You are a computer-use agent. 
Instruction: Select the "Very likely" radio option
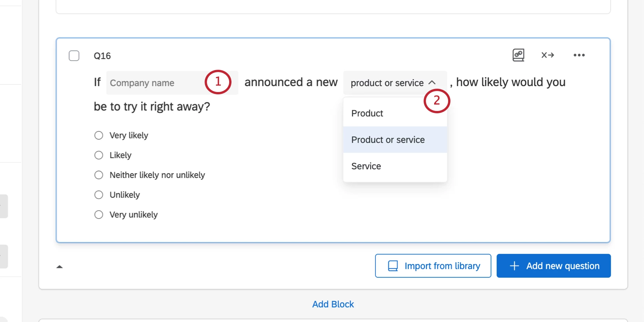[x=99, y=135]
